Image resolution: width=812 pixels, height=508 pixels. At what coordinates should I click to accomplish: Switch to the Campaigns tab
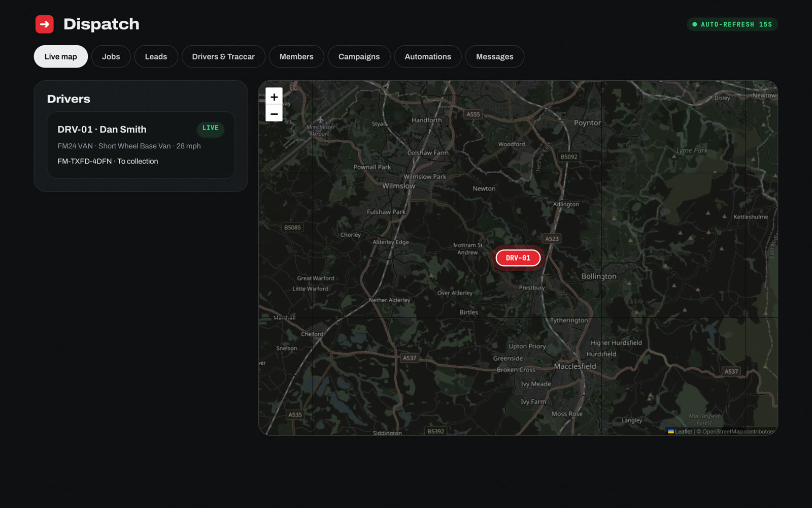point(359,56)
